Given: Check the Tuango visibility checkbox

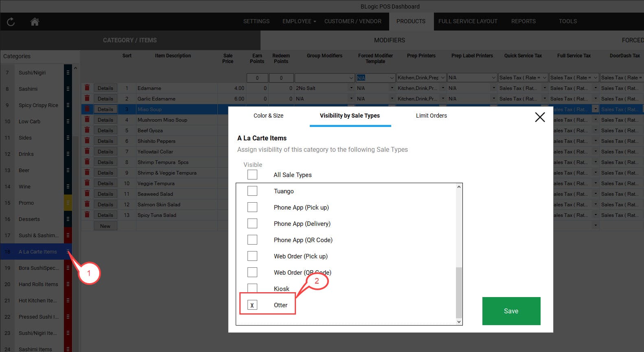Looking at the screenshot, I should coord(252,191).
